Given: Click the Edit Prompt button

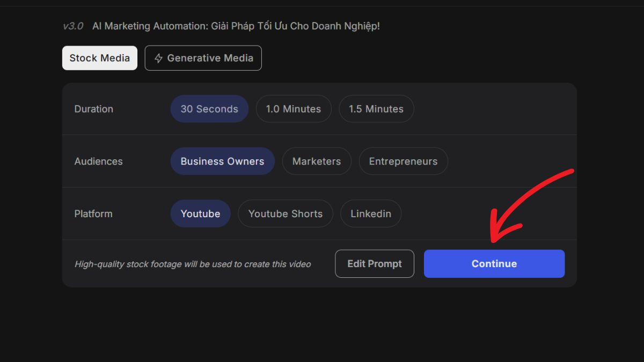Looking at the screenshot, I should pyautogui.click(x=375, y=264).
